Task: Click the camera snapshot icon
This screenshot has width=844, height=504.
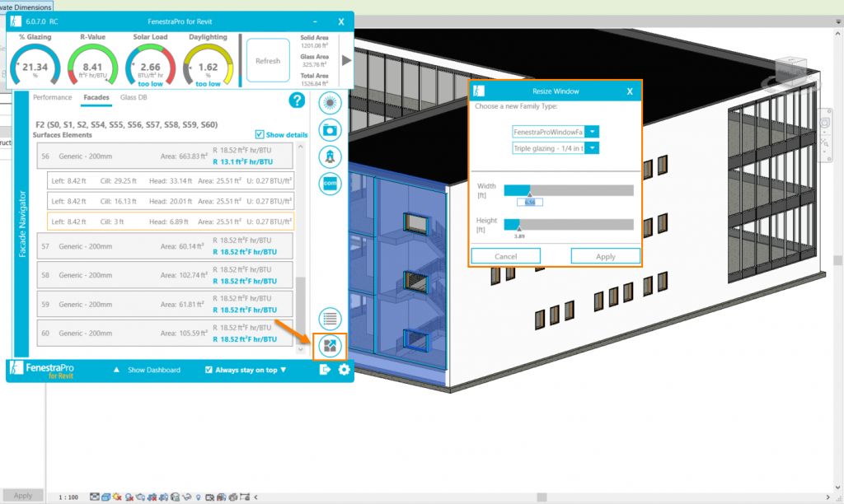Action: pos(330,129)
